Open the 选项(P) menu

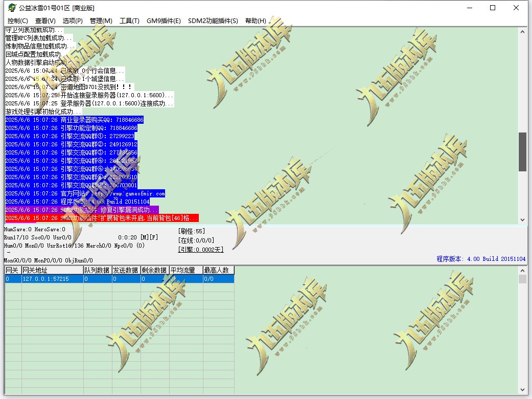tap(73, 20)
